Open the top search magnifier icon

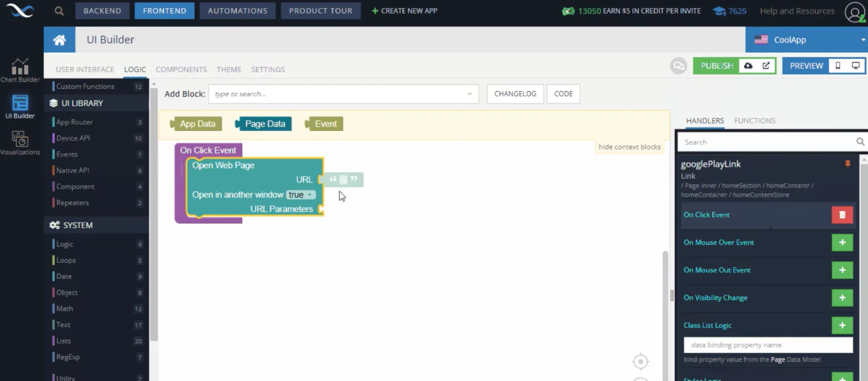pos(59,11)
